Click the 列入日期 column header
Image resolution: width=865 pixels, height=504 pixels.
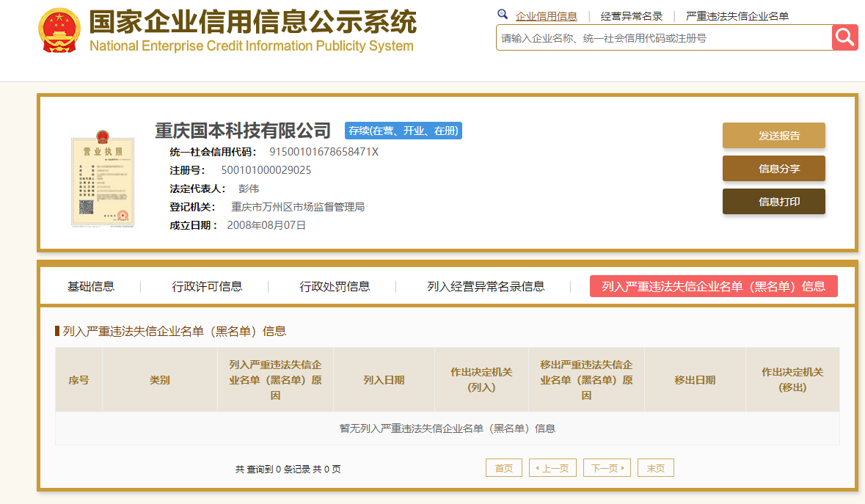tap(384, 380)
